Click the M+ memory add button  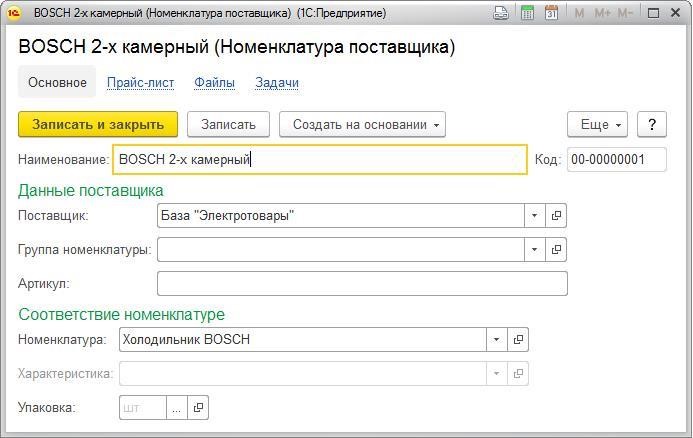(602, 13)
